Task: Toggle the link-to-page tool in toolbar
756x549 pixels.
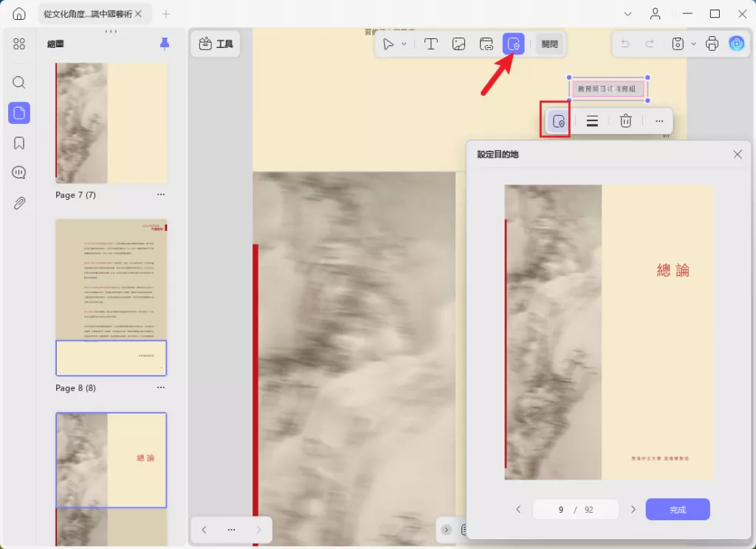Action: pyautogui.click(x=514, y=44)
